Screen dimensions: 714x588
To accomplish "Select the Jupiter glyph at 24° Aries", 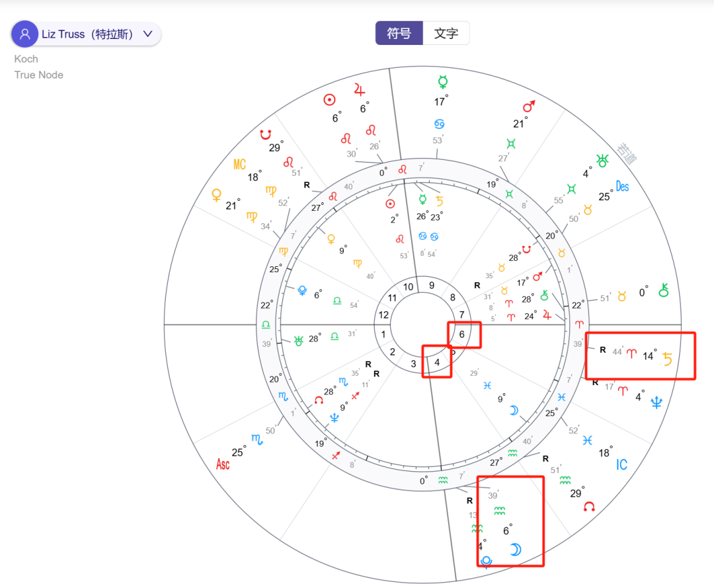I will click(x=547, y=315).
